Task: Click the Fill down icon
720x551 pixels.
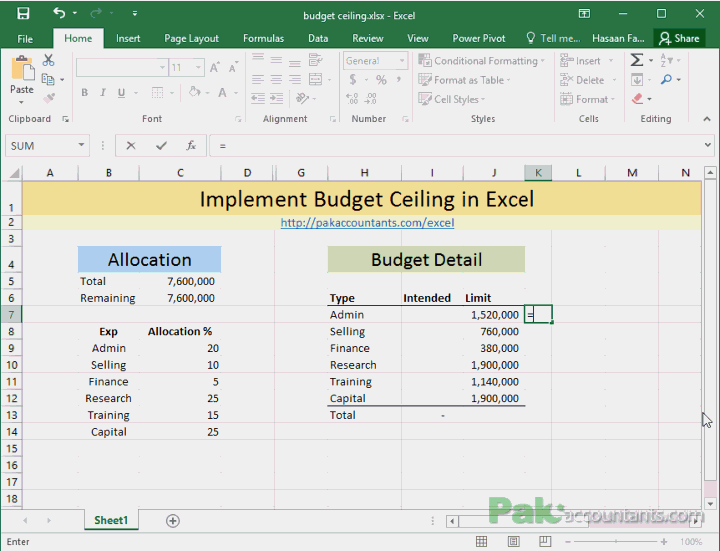Action: (637, 80)
